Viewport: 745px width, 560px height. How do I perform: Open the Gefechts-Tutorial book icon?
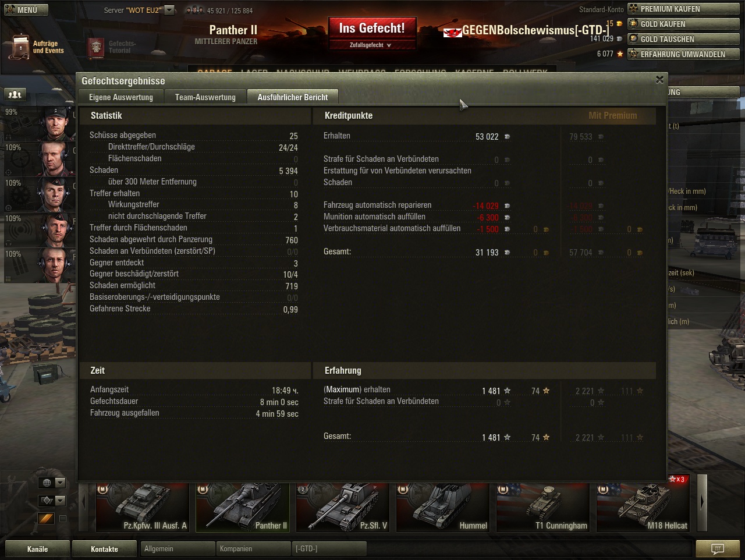95,48
